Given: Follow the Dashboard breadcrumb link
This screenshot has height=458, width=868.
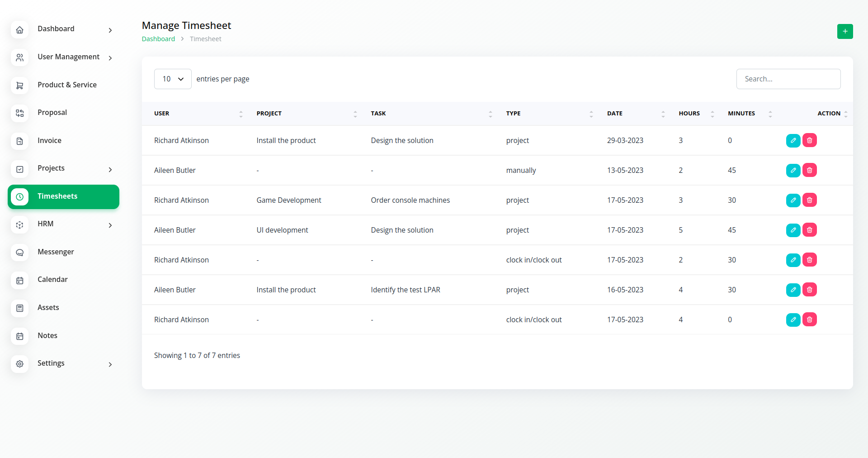Looking at the screenshot, I should (x=158, y=39).
